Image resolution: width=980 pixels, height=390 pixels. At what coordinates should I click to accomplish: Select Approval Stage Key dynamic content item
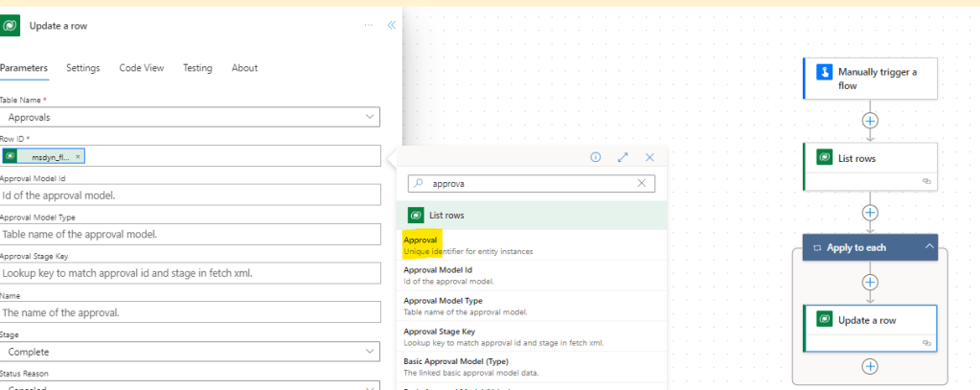point(532,336)
